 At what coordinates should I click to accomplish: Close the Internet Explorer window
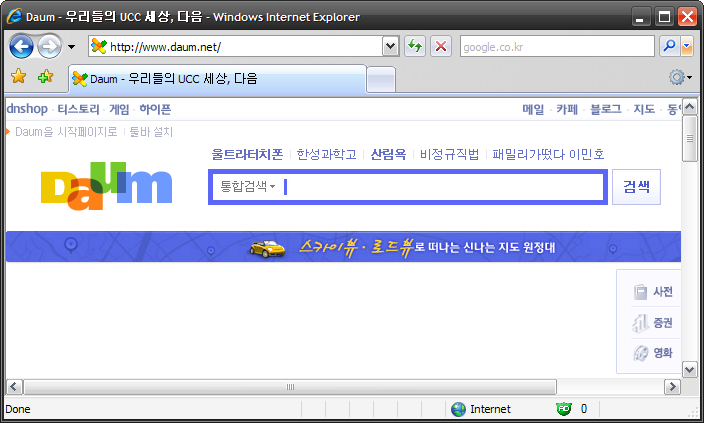pos(687,17)
